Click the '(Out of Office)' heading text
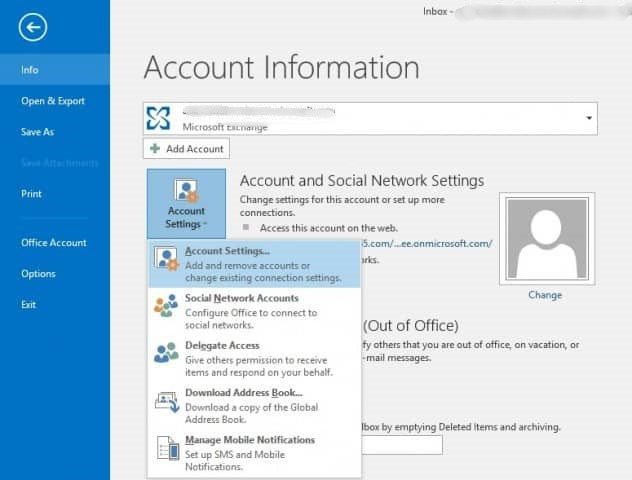Image resolution: width=632 pixels, height=480 pixels. click(411, 326)
